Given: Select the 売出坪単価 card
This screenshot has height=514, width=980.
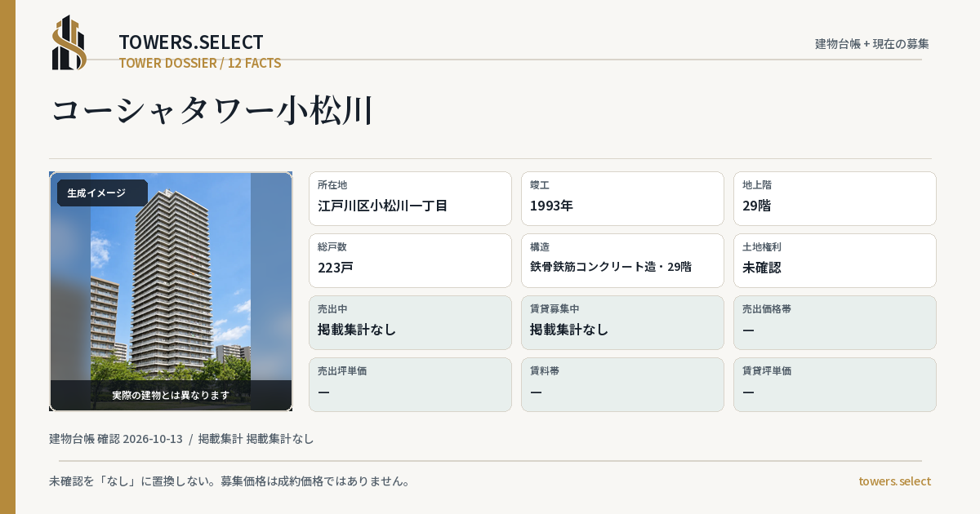Looking at the screenshot, I should click(410, 384).
